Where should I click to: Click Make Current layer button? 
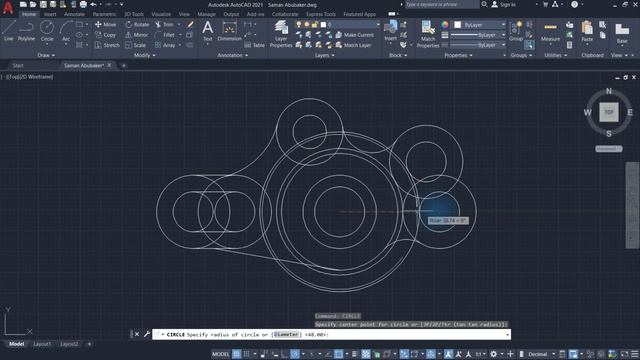355,35
